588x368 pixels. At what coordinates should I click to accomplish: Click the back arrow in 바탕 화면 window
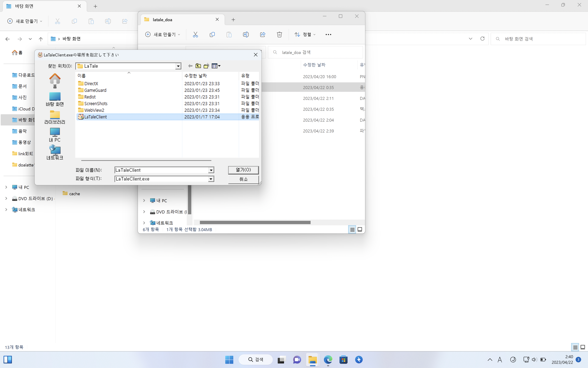pos(8,39)
